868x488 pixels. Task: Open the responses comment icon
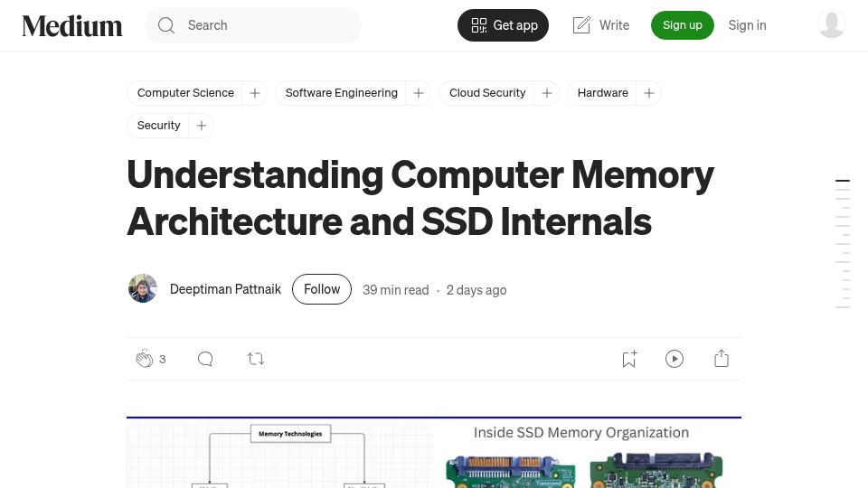(205, 359)
